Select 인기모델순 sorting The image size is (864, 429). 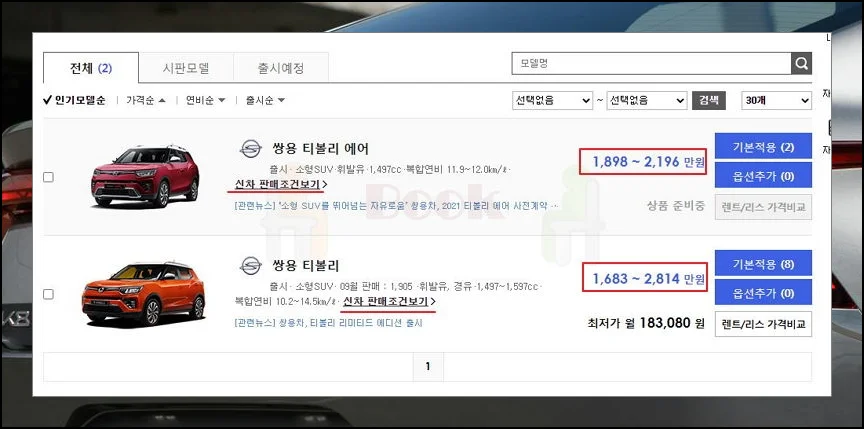point(74,100)
